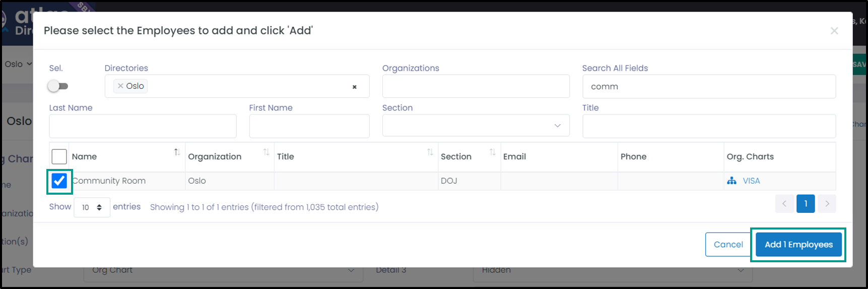
Task: Click the Org. Charts column header
Action: (x=779, y=156)
